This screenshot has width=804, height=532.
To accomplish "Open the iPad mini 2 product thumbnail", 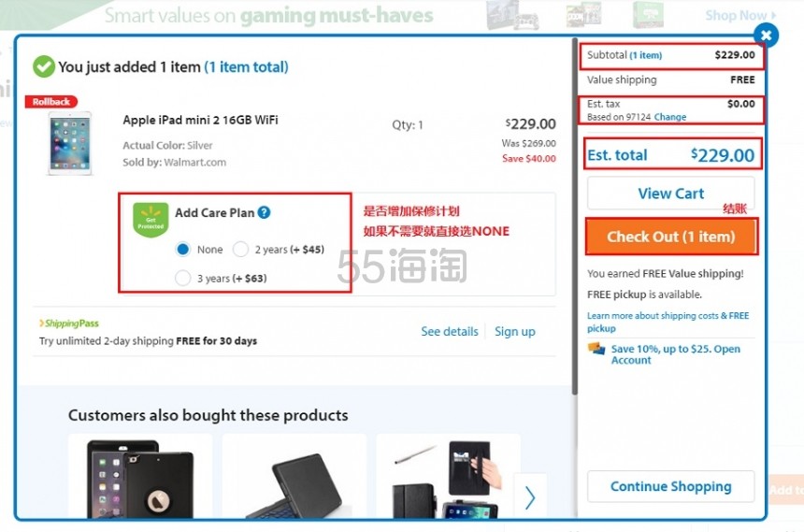I will click(x=70, y=144).
